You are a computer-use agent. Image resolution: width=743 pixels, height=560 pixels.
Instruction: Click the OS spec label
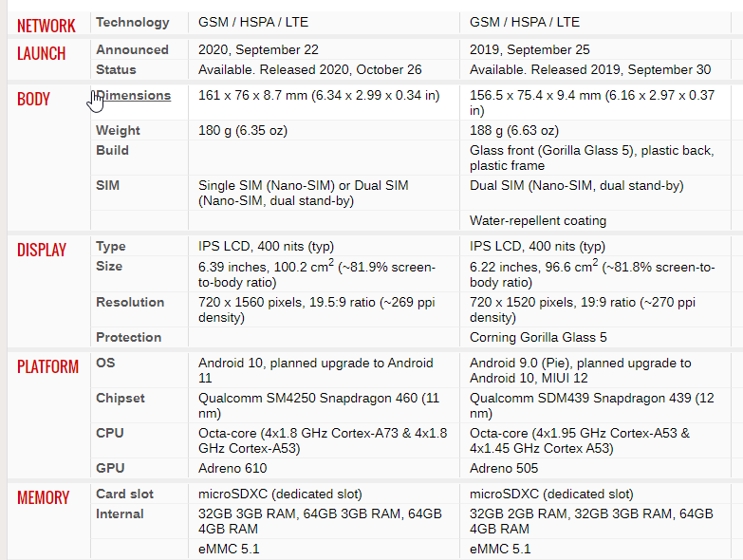tap(105, 363)
